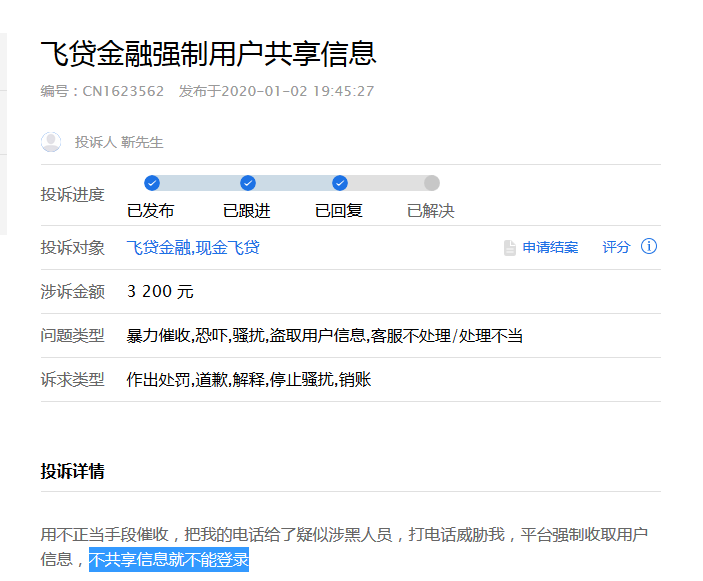Click the publish time 2020-01-02 19:45:27
Screen dimensions: 703x581
tap(298, 91)
